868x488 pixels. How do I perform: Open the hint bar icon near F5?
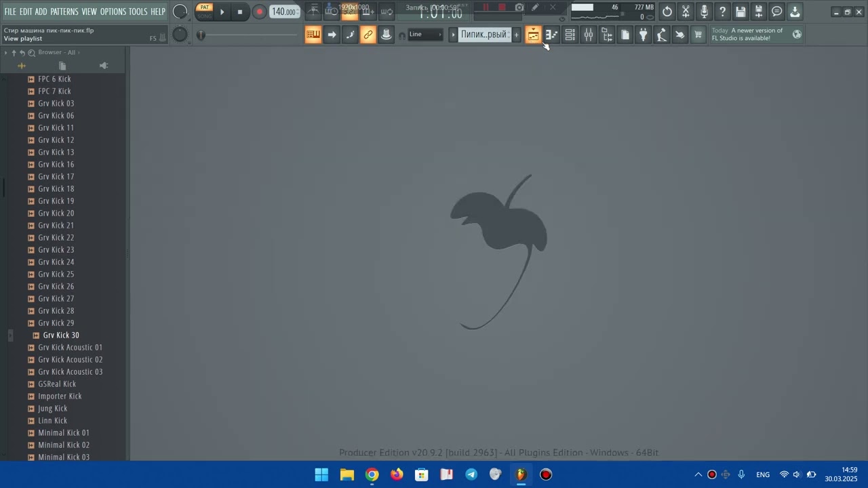coord(162,38)
